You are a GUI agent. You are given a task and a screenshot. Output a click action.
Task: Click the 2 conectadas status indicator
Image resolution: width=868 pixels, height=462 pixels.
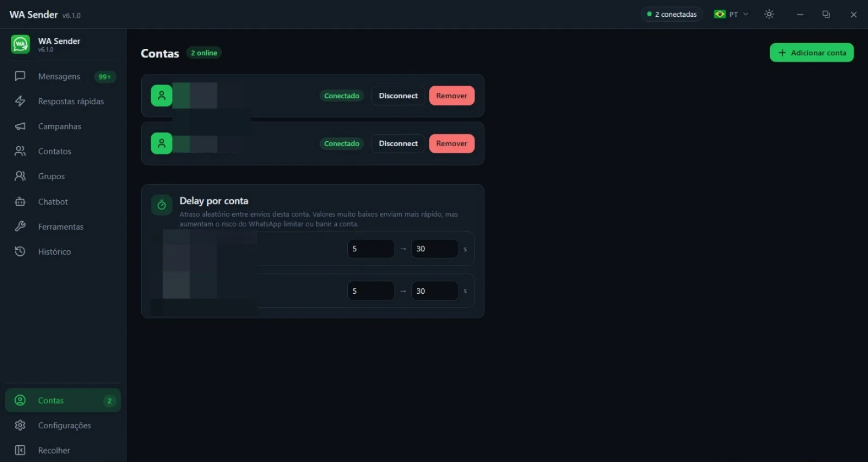click(x=672, y=14)
